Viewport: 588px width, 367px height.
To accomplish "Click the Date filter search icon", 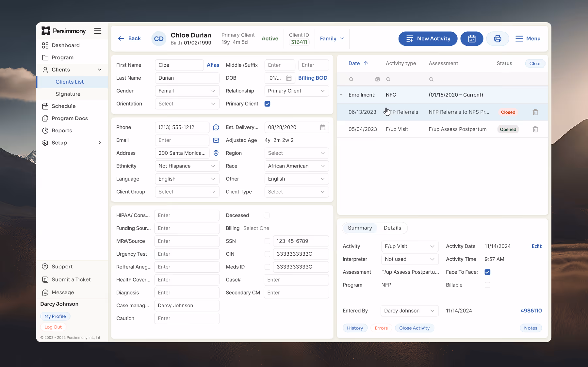I will [351, 79].
